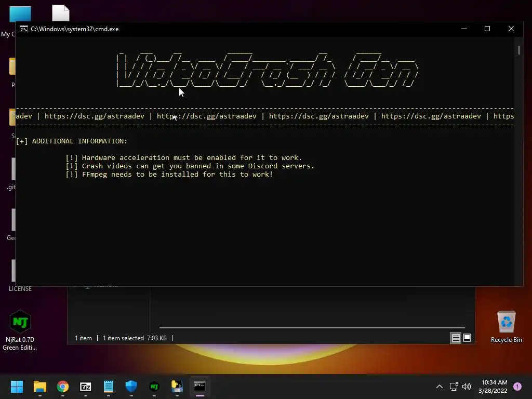Image resolution: width=532 pixels, height=399 pixels.
Task: Switch Explorer window to large icons view
Action: coord(467,338)
